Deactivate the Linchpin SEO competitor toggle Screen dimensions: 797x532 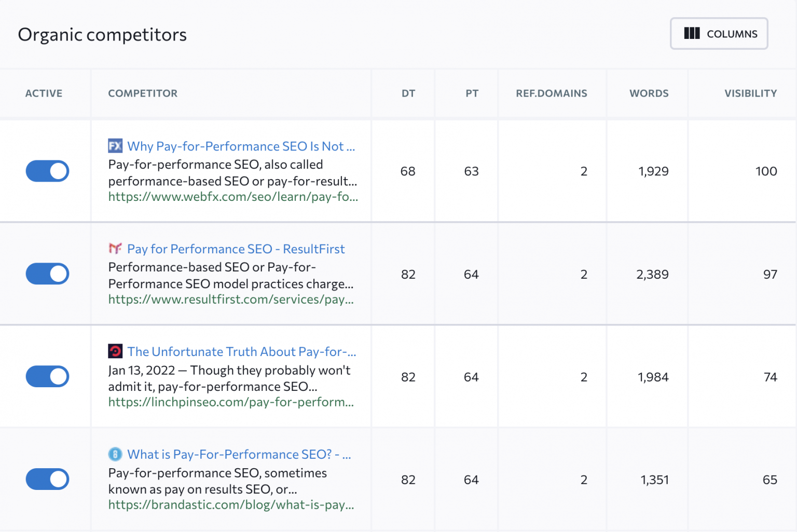[x=47, y=376]
